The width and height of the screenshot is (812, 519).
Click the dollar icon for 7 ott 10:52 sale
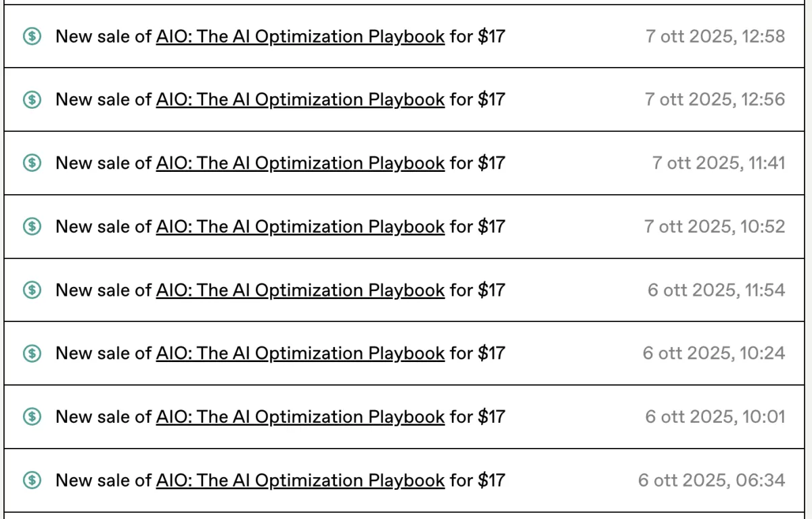[32, 227]
